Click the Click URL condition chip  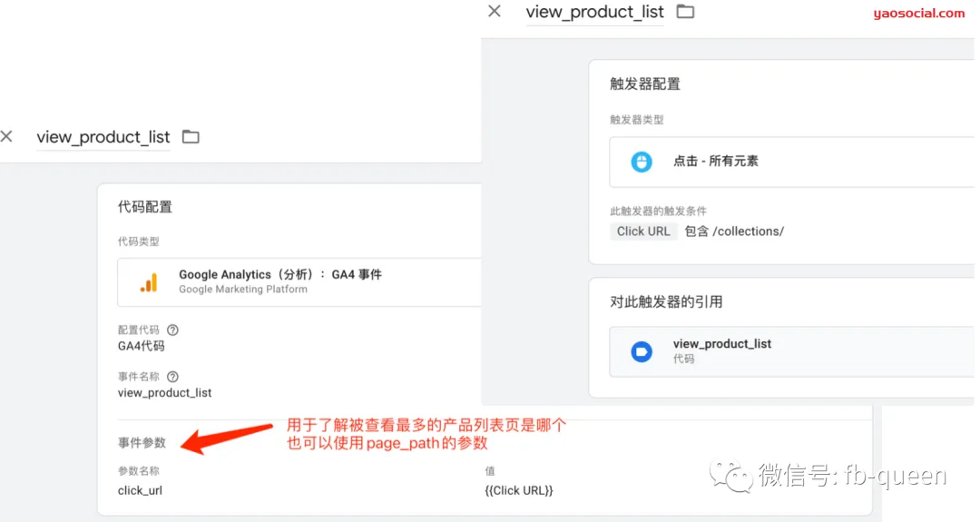coord(643,231)
